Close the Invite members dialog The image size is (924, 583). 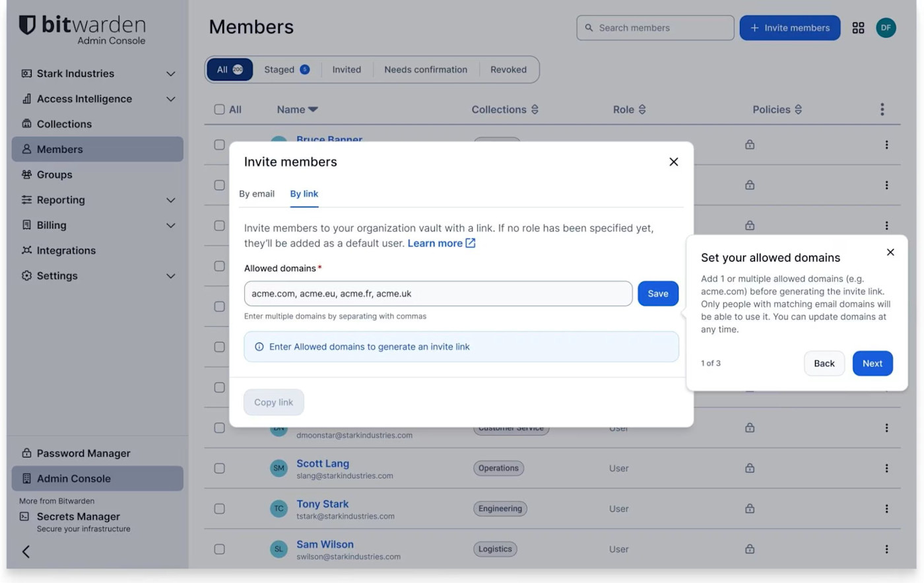pos(673,162)
